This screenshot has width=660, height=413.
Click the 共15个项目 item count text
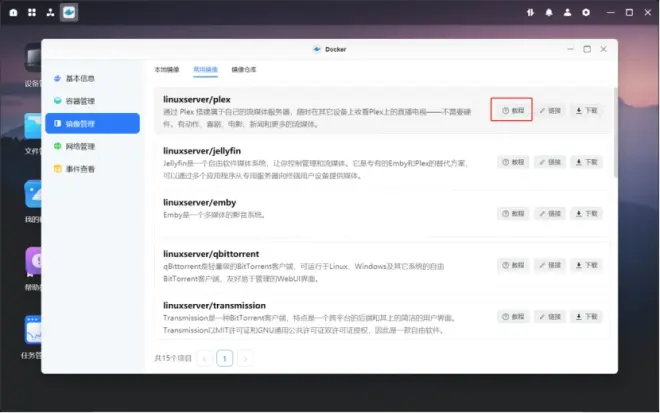173,358
